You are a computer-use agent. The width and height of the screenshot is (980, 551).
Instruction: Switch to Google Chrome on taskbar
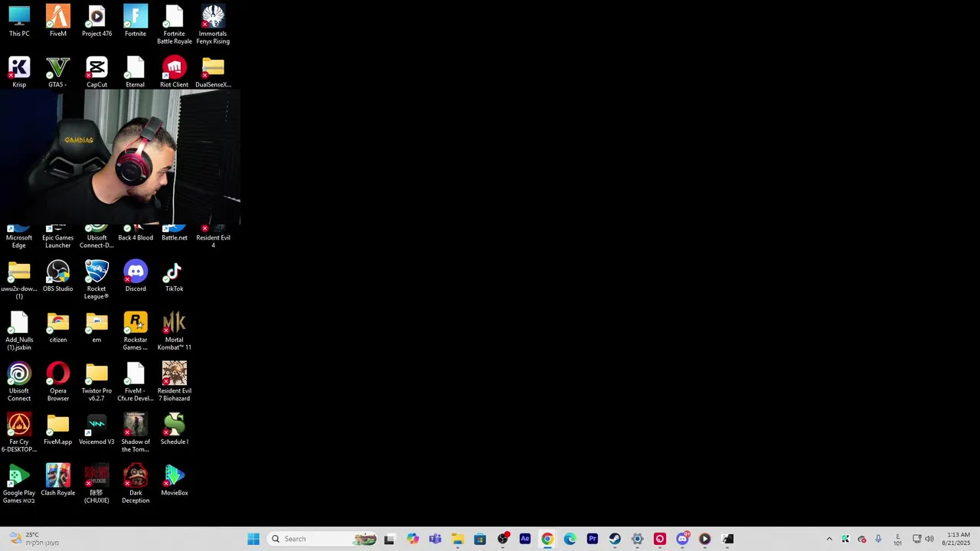[x=547, y=539]
